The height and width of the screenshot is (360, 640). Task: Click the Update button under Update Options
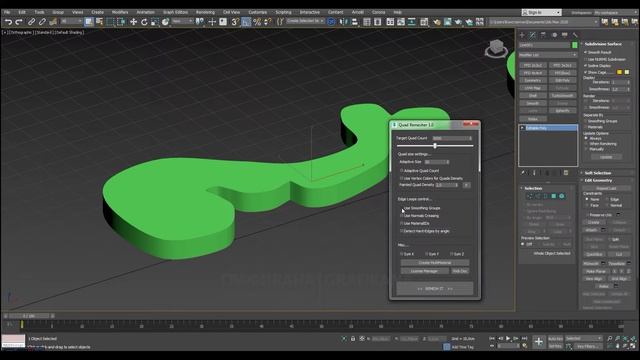(x=606, y=157)
